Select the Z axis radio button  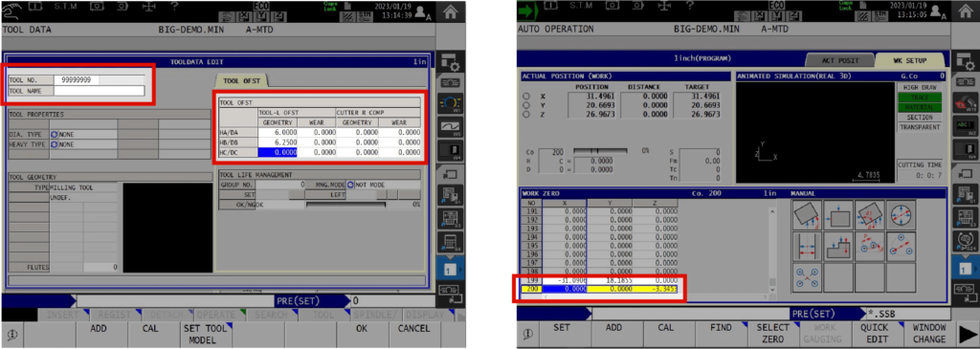pyautogui.click(x=526, y=115)
